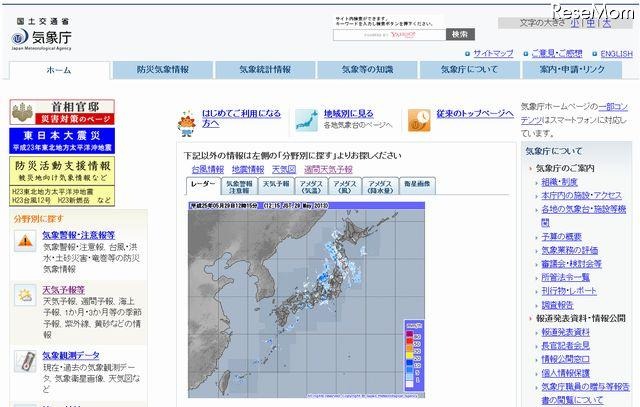This screenshot has height=407, width=640.
Task: Open the 東日本大震災 blue banner
Action: coord(62,141)
